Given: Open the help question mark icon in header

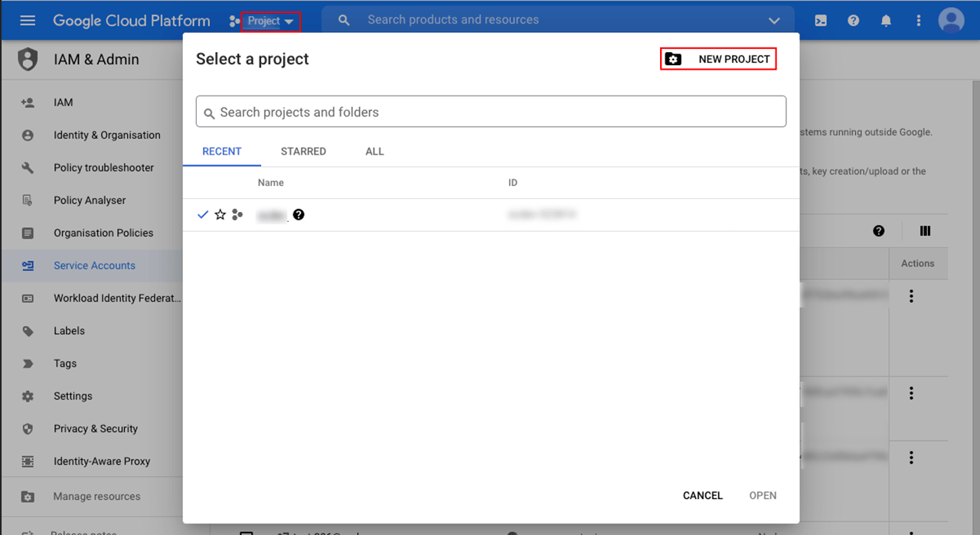Looking at the screenshot, I should pyautogui.click(x=854, y=21).
